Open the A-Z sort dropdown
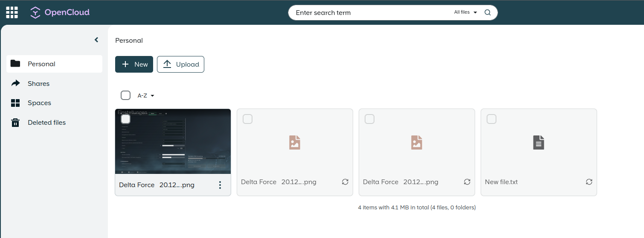 145,96
